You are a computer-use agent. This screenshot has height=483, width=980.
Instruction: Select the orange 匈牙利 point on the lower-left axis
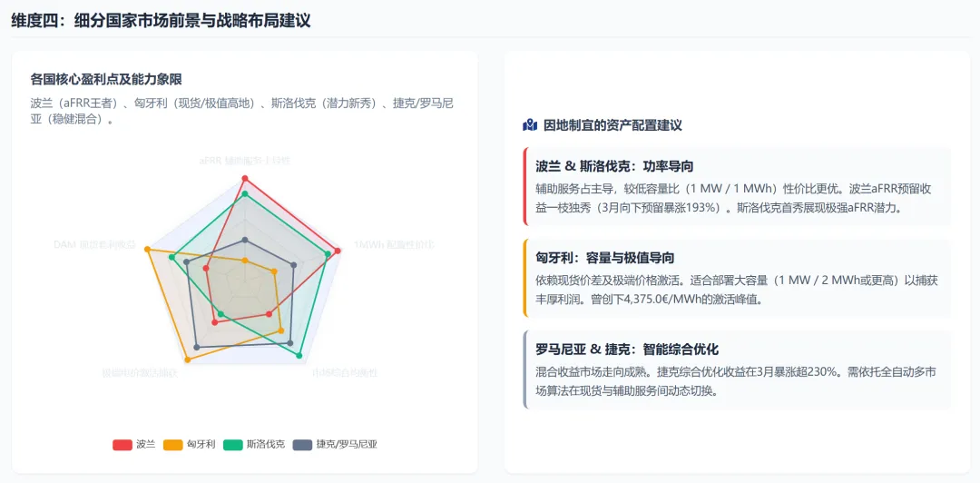188,360
